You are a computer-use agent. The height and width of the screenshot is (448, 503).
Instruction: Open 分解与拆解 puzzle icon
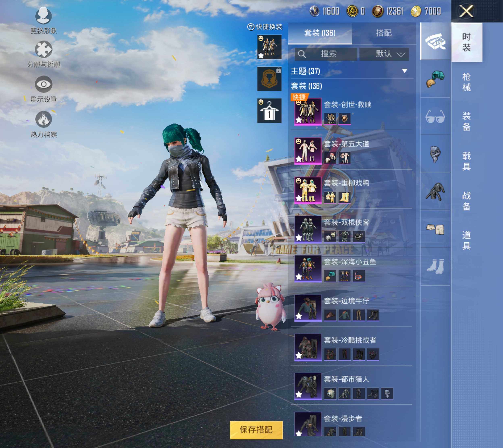click(44, 49)
